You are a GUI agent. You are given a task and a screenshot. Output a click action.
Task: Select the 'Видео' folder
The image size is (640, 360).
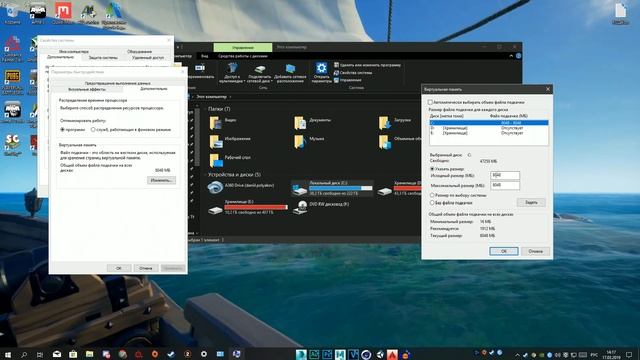[x=222, y=122]
